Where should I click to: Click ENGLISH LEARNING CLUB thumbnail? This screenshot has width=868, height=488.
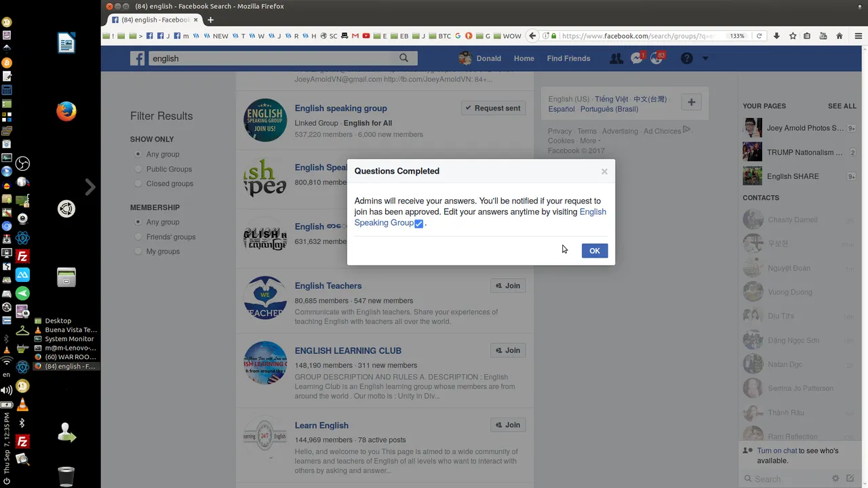coord(265,363)
